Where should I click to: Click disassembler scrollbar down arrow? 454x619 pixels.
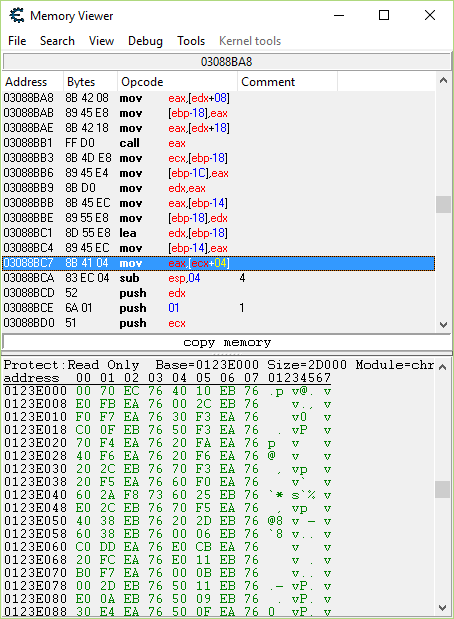443,325
